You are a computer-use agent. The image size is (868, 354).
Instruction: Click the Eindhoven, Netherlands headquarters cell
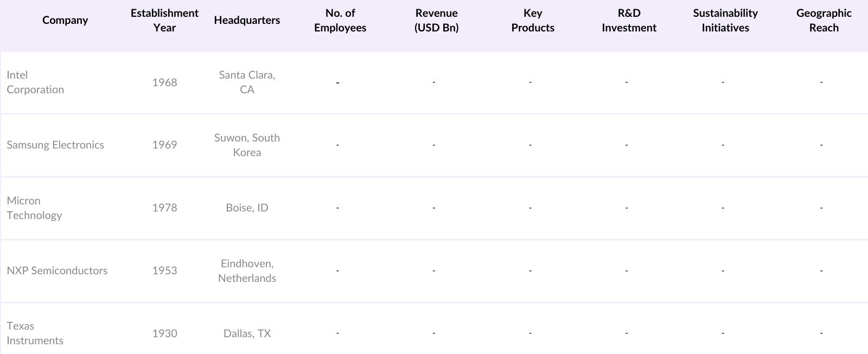pyautogui.click(x=247, y=271)
